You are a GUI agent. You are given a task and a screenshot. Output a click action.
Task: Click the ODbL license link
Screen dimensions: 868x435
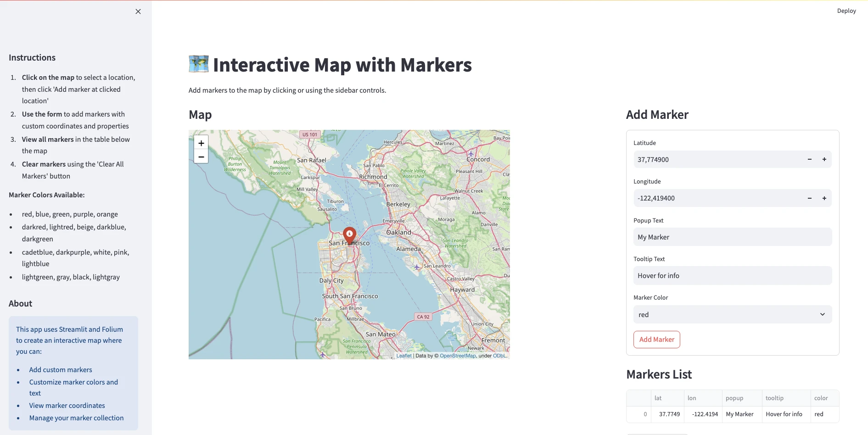[x=499, y=356]
